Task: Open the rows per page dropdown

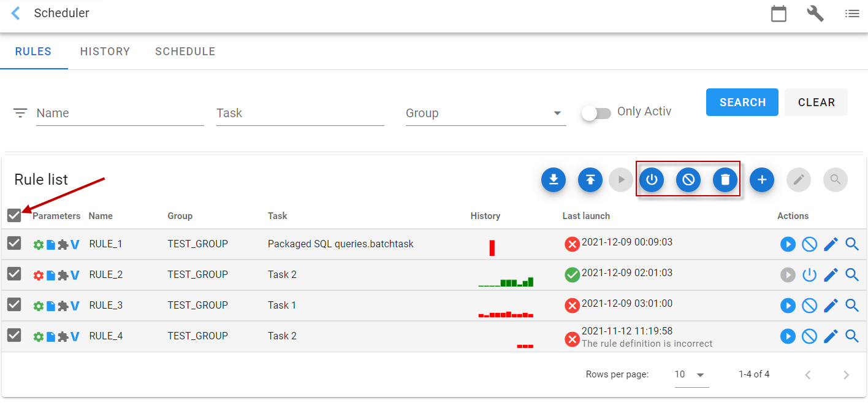Action: (691, 374)
